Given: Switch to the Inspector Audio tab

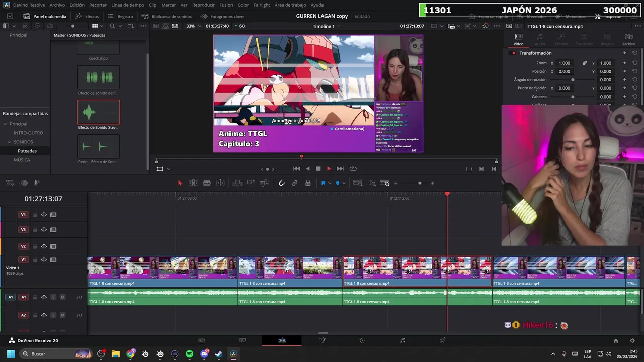Looking at the screenshot, I should tap(539, 39).
